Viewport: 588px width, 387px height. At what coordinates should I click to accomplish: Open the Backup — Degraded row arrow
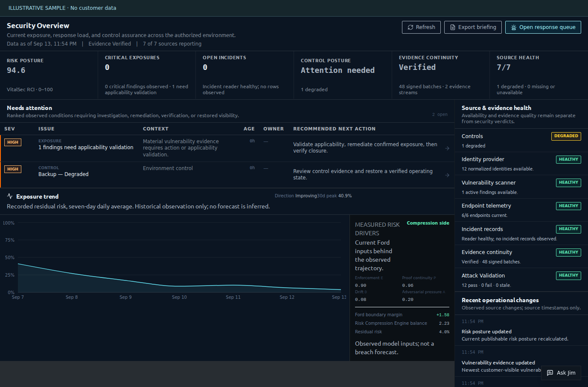click(x=447, y=175)
